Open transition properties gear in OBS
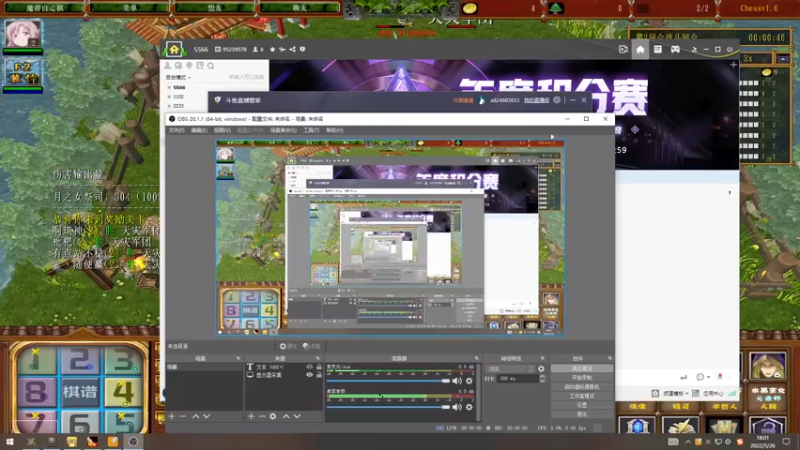Viewport: 800px width, 450px height. click(x=541, y=368)
